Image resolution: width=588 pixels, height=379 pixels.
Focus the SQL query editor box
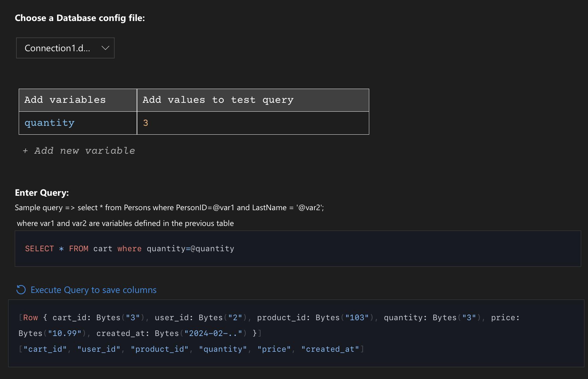click(x=361, y=249)
